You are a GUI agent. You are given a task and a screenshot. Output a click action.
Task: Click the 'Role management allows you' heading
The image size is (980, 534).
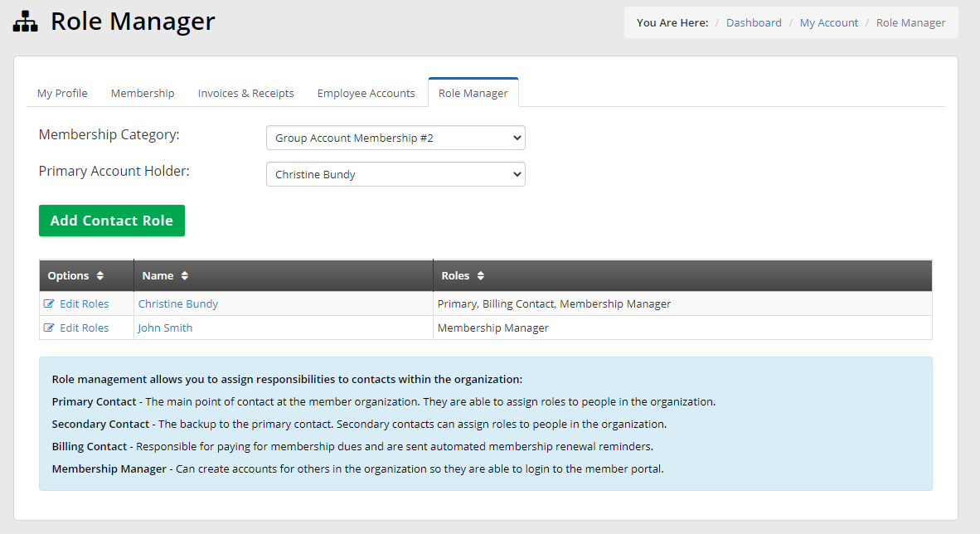[287, 379]
